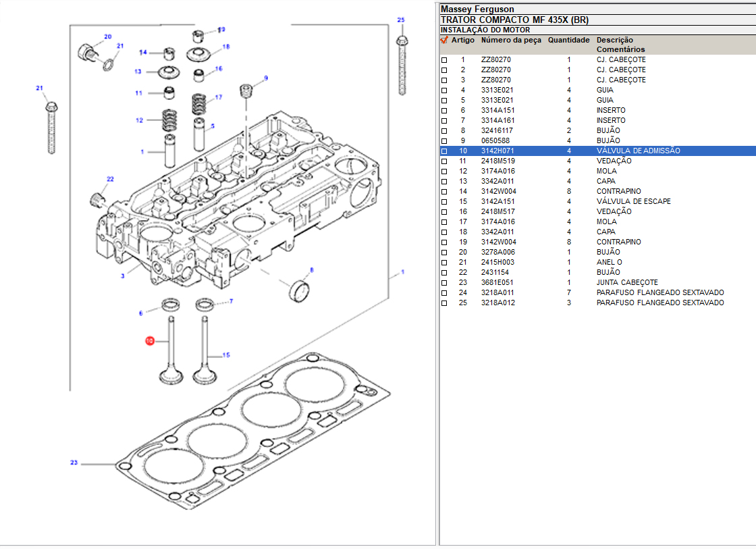
Task: Select callout 23 beside the head gasket
Action: [74, 463]
